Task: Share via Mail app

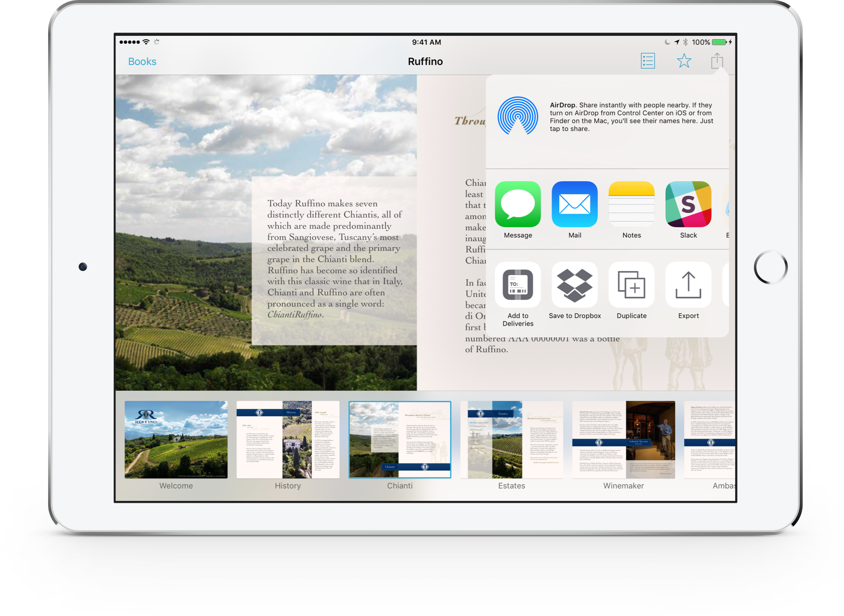Action: [575, 210]
